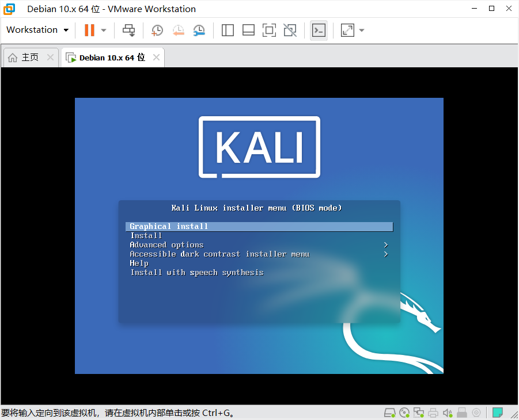
Task: Show the console view
Action: [319, 30]
